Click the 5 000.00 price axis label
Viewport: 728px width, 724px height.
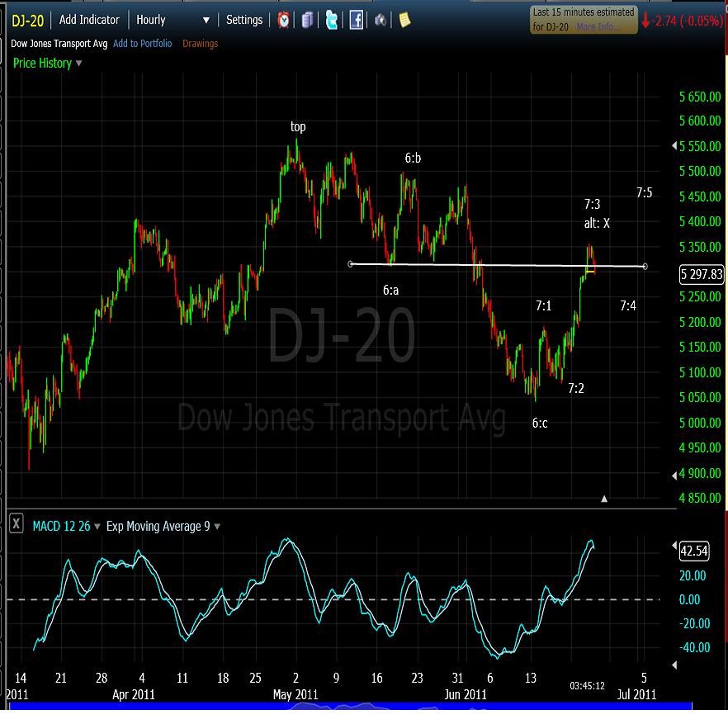coord(700,423)
